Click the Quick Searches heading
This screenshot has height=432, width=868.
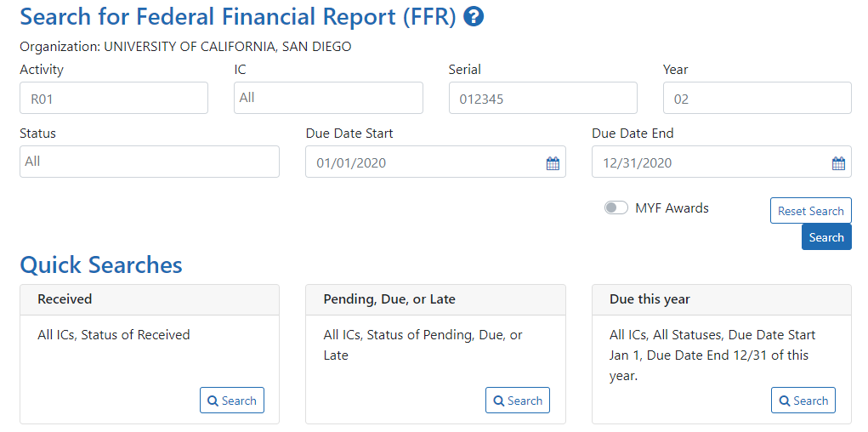coord(101,264)
